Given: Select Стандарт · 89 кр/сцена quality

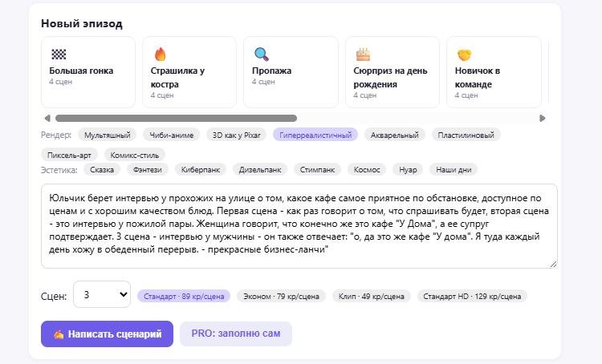Looking at the screenshot, I should [x=184, y=296].
